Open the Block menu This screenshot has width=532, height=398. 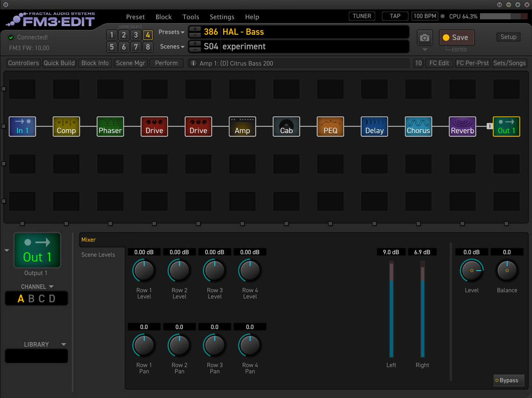[164, 17]
